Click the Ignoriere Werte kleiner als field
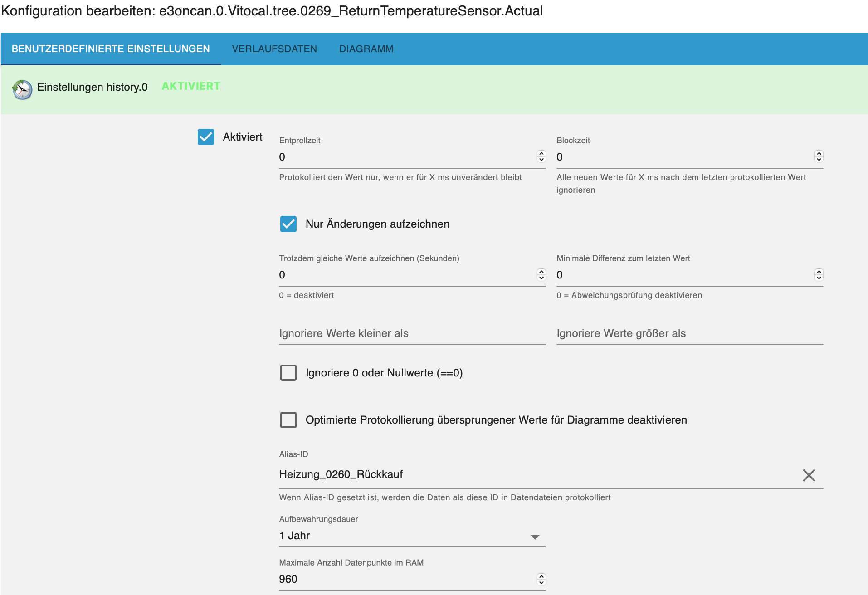This screenshot has height=595, width=868. point(412,334)
